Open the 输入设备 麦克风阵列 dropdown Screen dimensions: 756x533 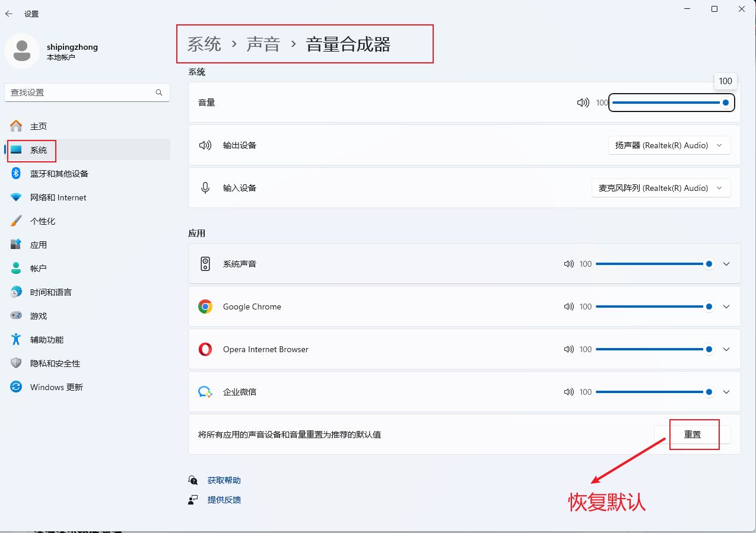[661, 188]
